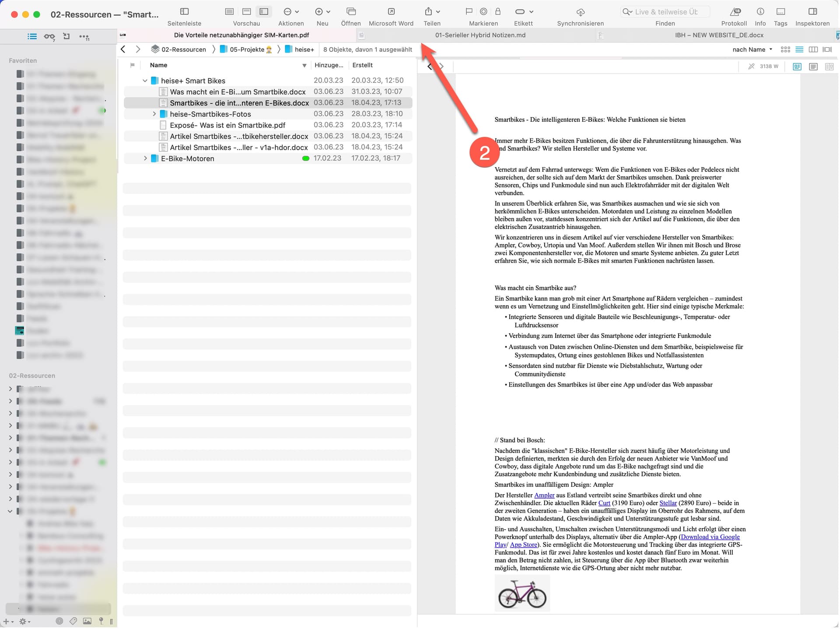Open the Ampler hyperlink in preview
840x629 pixels.
click(544, 495)
